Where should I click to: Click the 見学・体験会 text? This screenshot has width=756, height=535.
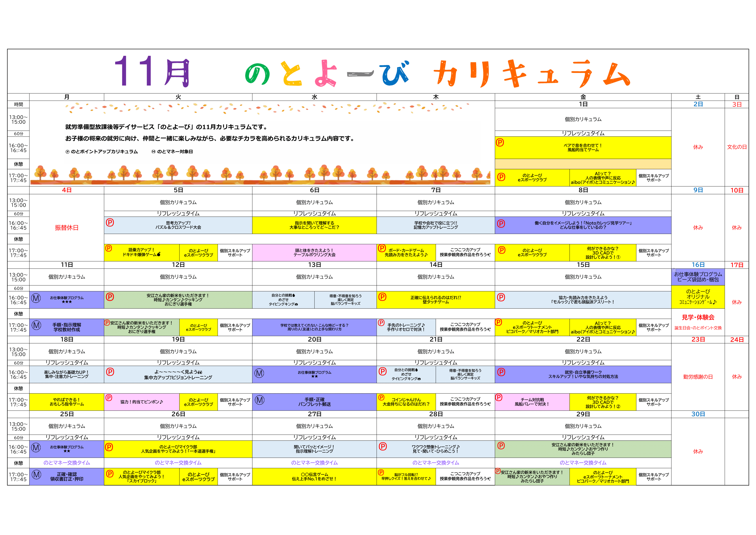tap(698, 317)
